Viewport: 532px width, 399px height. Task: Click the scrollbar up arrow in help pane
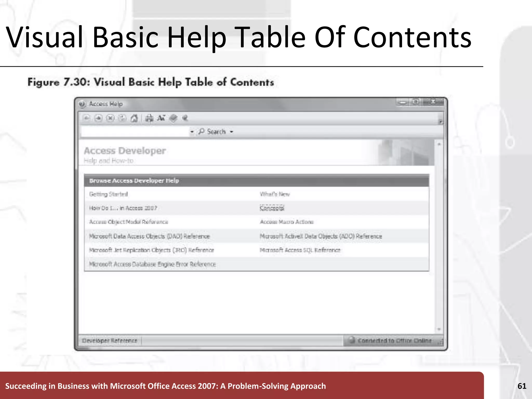[x=439, y=144]
